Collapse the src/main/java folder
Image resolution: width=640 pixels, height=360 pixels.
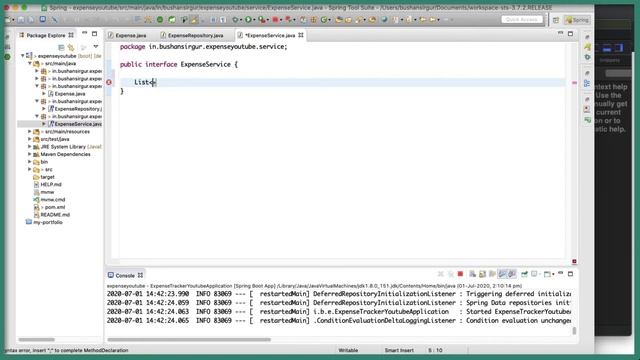click(30, 63)
